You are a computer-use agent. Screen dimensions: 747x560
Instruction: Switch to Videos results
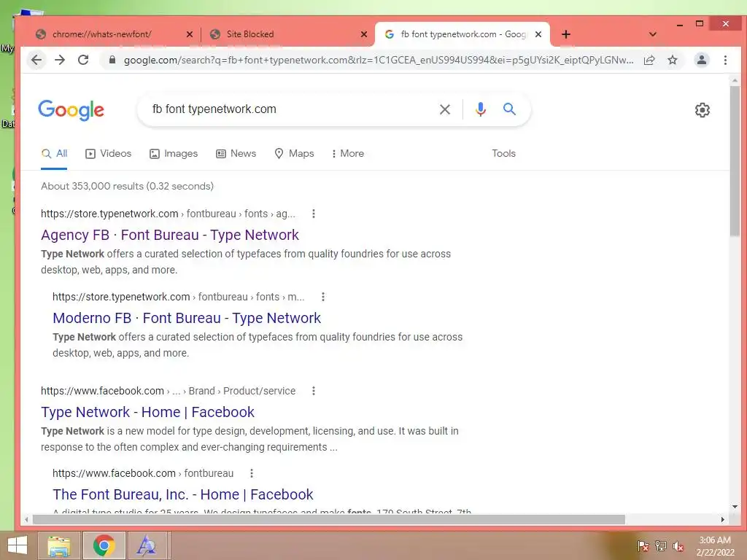(108, 153)
